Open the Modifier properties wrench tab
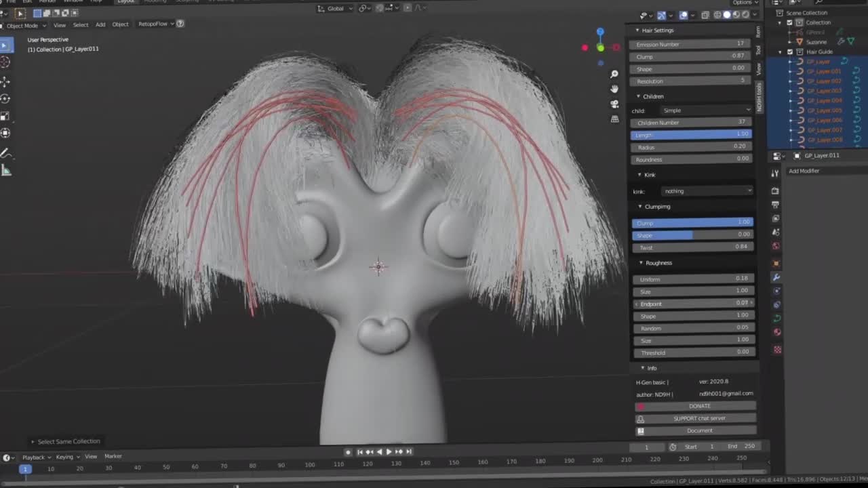The image size is (868, 488). pos(776,277)
